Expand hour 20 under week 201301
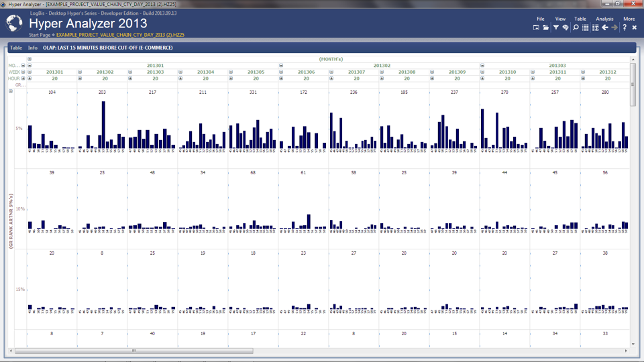The image size is (644, 362). tap(30, 78)
